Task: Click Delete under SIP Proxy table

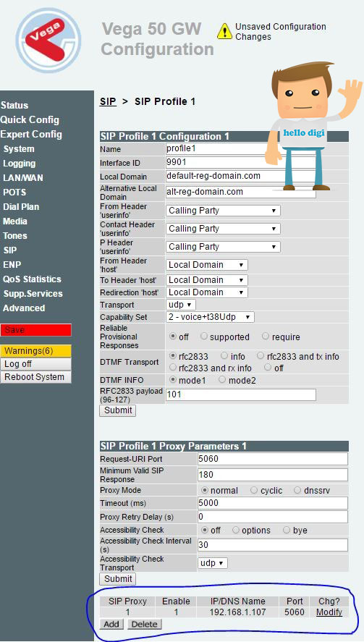Action: tap(145, 625)
